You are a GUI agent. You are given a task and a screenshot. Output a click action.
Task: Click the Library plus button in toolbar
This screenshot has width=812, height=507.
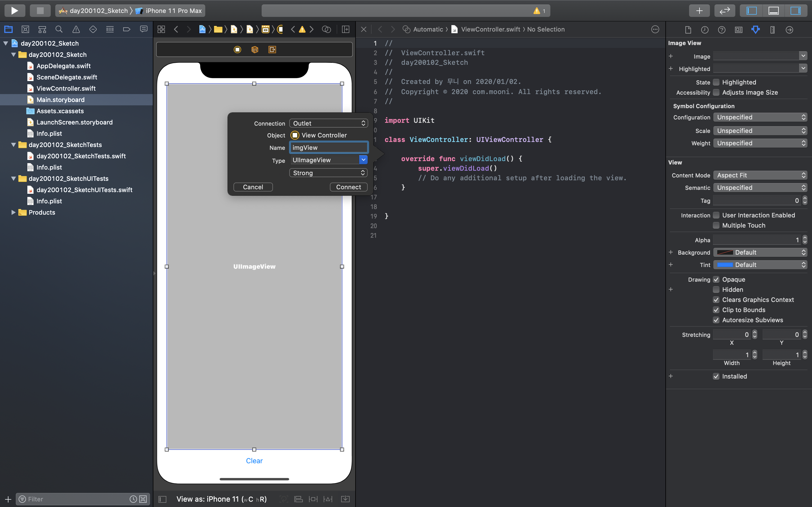pyautogui.click(x=699, y=11)
